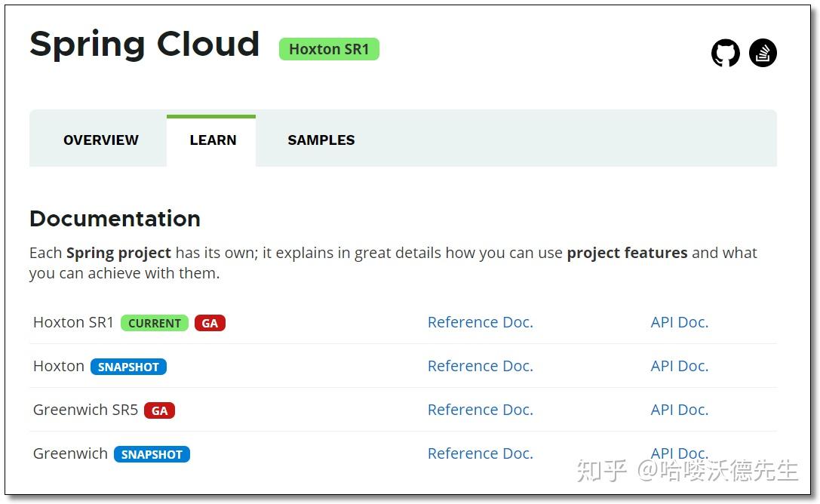Click the SNAPSHOT badge on Hoxton row
The height and width of the screenshot is (504, 820).
(x=128, y=367)
